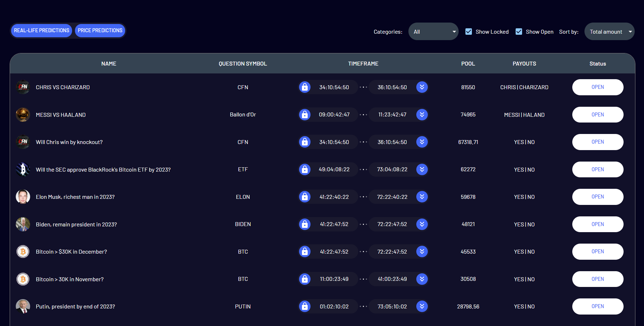The height and width of the screenshot is (326, 644).
Task: Click Bitcoin ETF logo icon
Action: [x=23, y=169]
